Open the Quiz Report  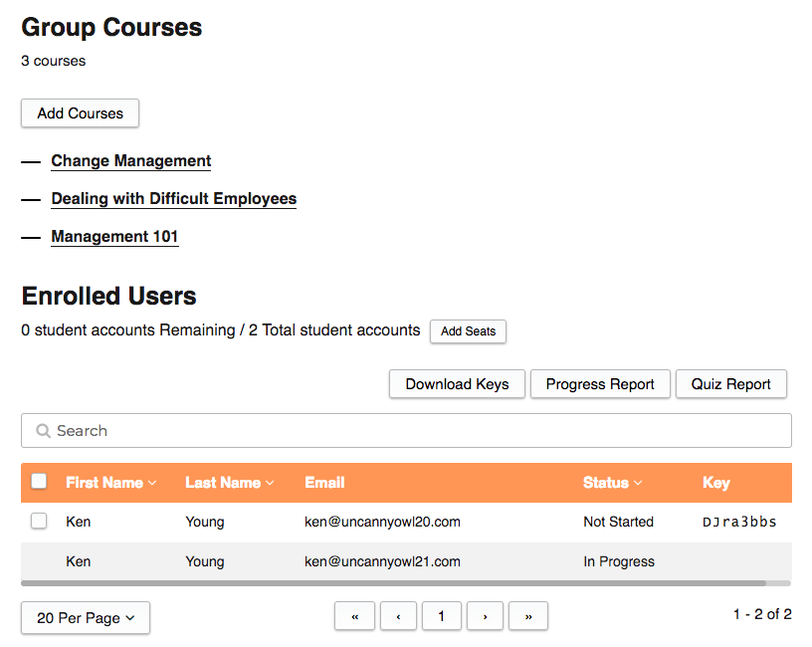coord(731,384)
